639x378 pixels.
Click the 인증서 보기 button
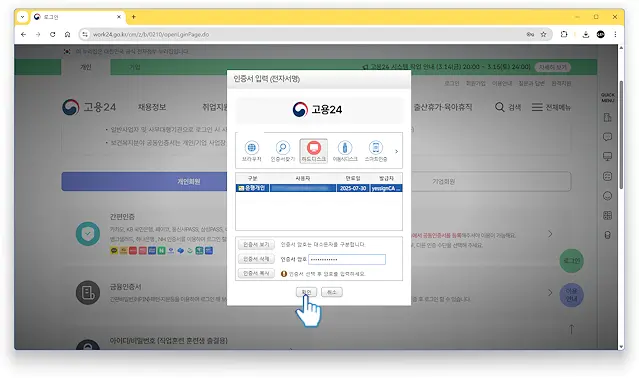click(x=256, y=244)
